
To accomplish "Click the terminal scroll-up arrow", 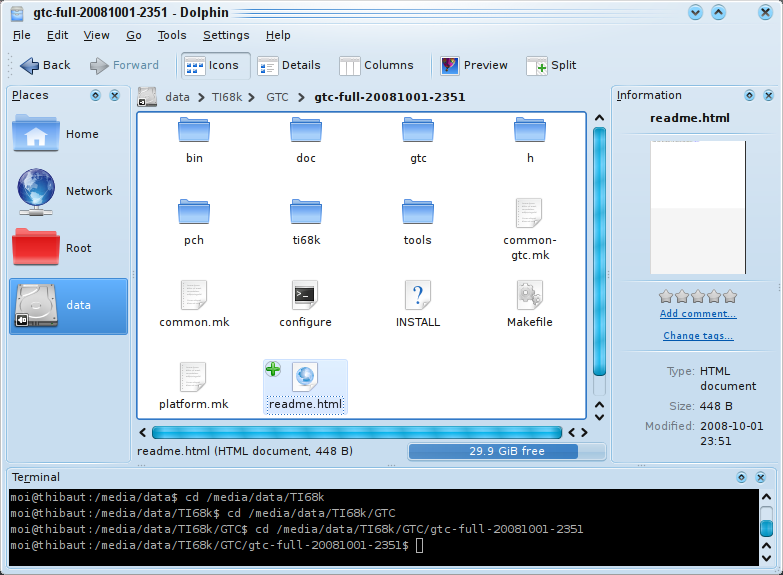I will [x=767, y=497].
